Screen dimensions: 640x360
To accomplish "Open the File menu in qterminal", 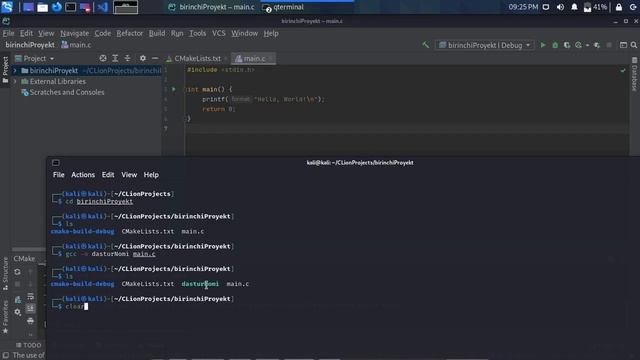I will coord(58,175).
